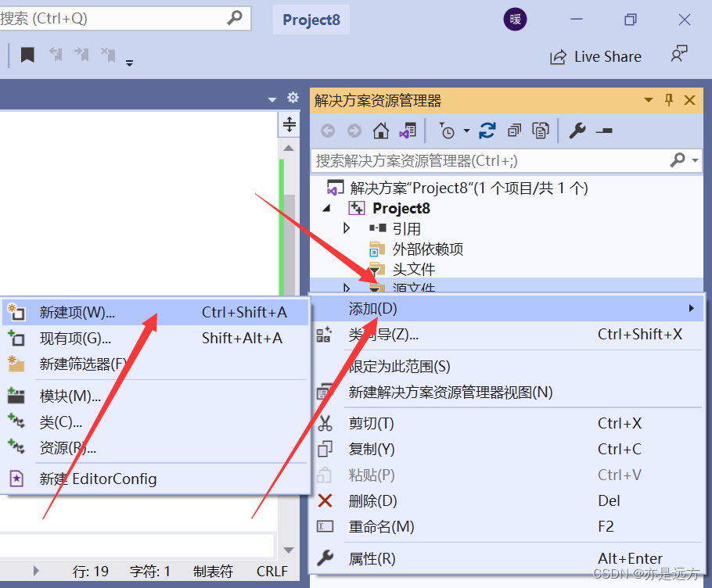Toggle preview selected items icon
This screenshot has height=588, width=712.
click(x=604, y=131)
